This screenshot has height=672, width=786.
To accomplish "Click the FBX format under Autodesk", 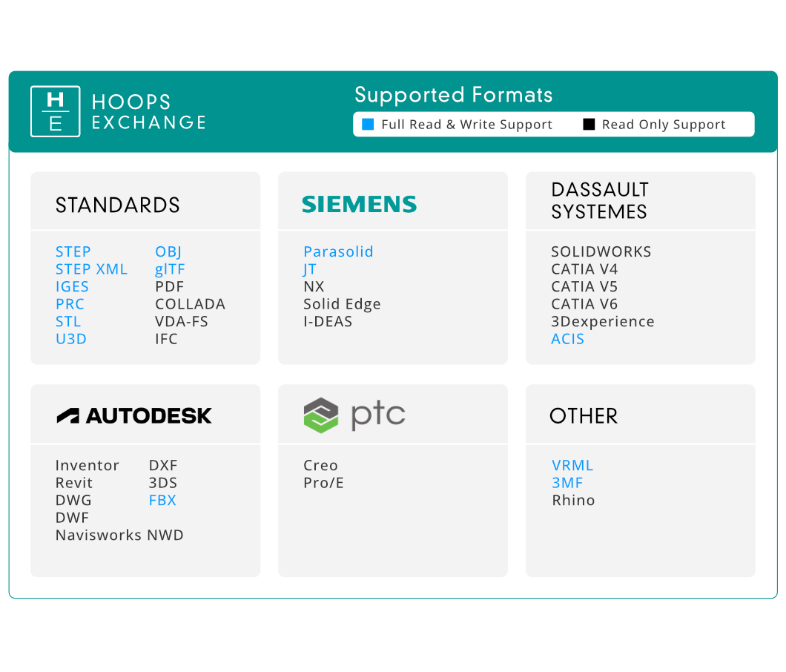I will click(162, 500).
